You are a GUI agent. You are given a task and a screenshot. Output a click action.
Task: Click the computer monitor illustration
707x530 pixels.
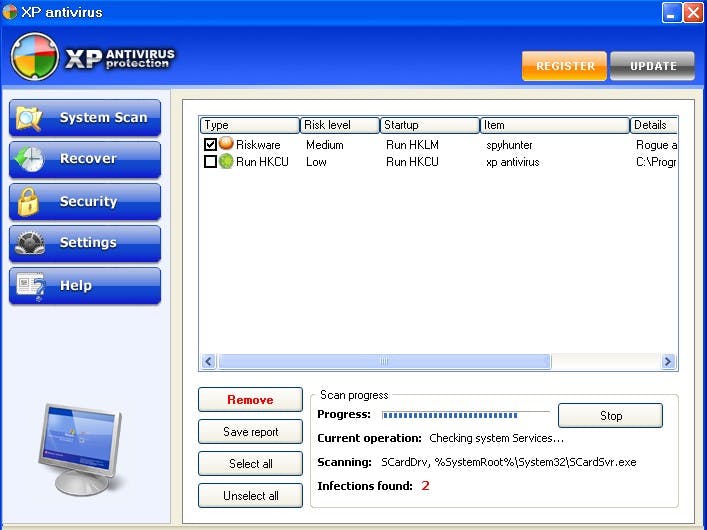pos(81,449)
